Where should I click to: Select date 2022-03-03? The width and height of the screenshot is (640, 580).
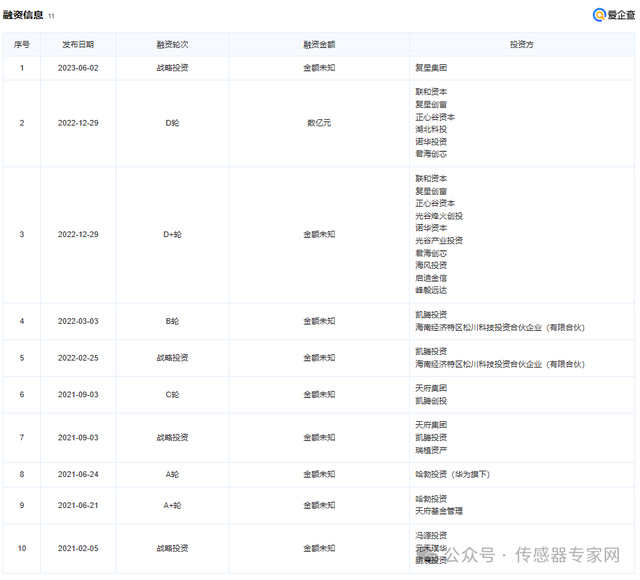(x=78, y=321)
